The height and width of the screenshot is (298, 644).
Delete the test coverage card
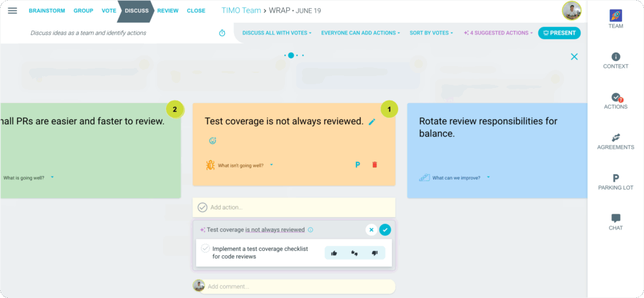pyautogui.click(x=375, y=165)
